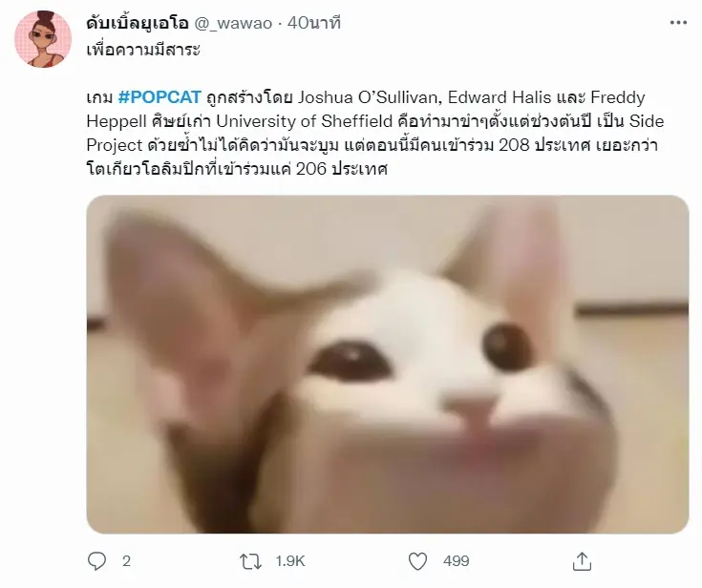This screenshot has width=702, height=588.
Task: Open the 40นาที timestamp link
Action: [x=314, y=23]
